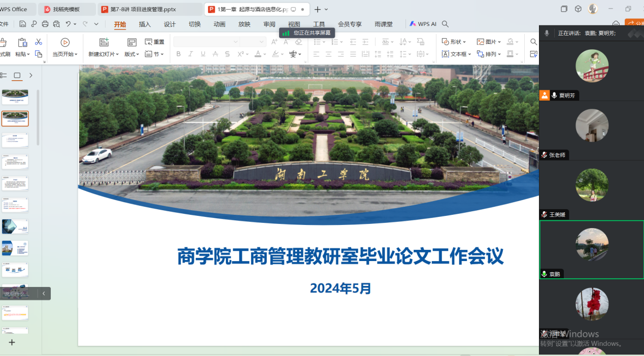The width and height of the screenshot is (644, 356).
Task: Click the font color swatch icon
Action: (258, 54)
